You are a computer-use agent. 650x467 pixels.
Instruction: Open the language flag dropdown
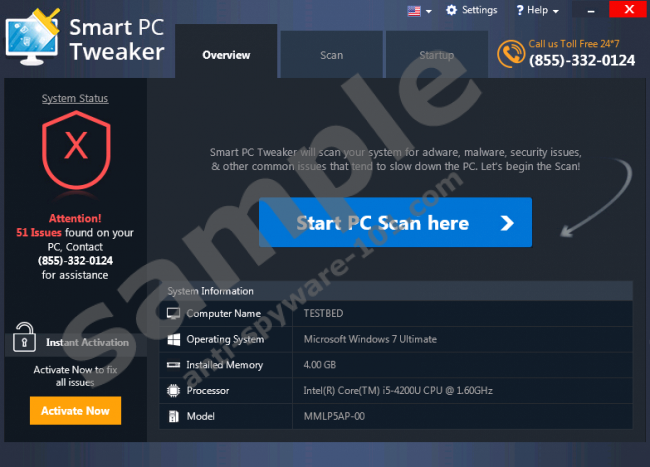click(418, 11)
